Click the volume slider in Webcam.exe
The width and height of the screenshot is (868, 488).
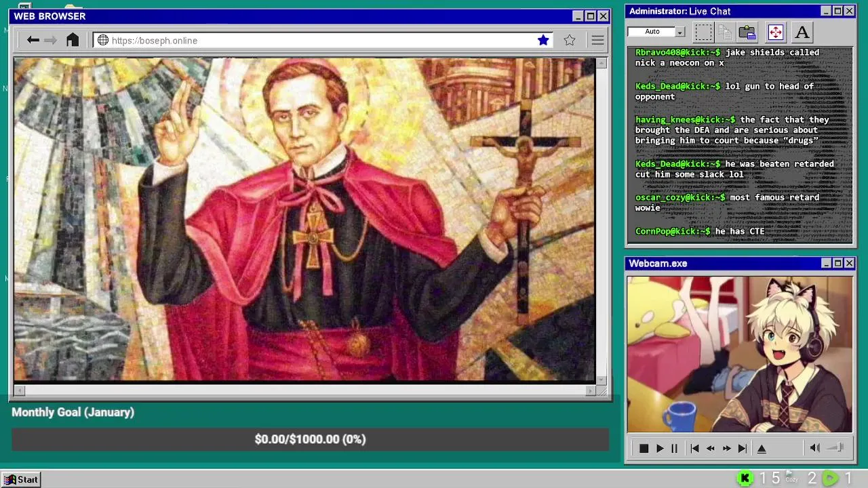pyautogui.click(x=836, y=448)
